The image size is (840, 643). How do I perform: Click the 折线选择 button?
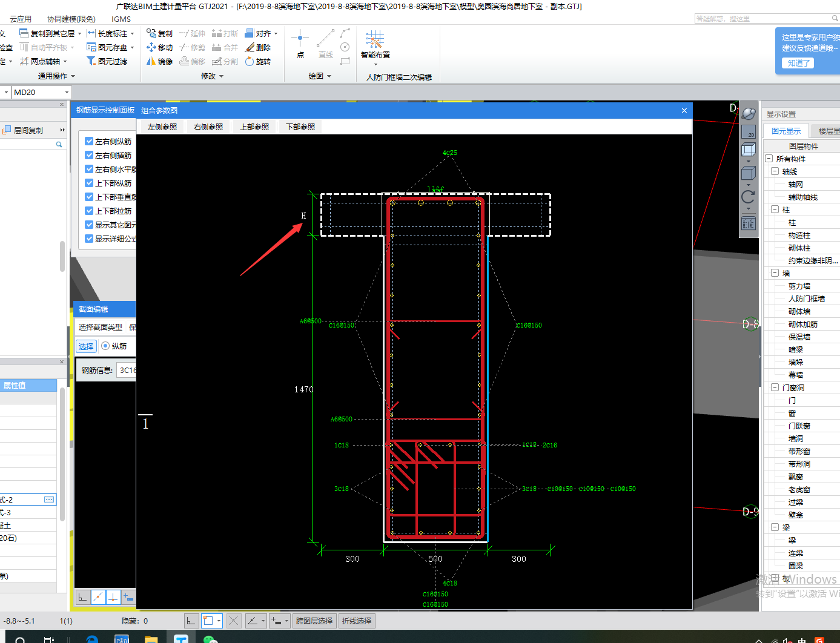(x=357, y=621)
